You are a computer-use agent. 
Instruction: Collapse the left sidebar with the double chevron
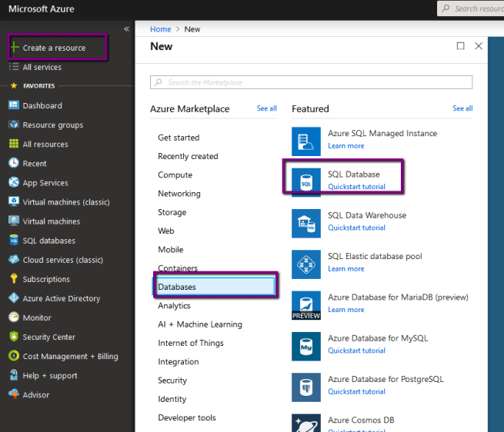point(127,28)
